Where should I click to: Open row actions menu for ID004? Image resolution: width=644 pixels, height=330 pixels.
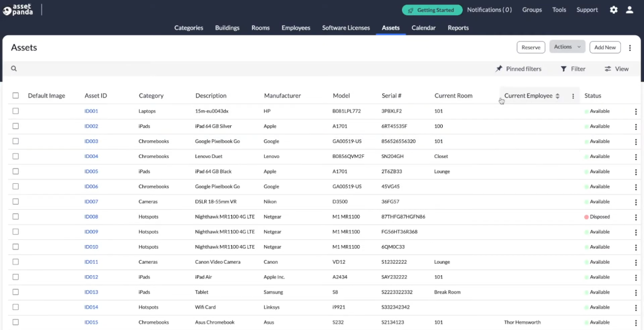coord(636,157)
